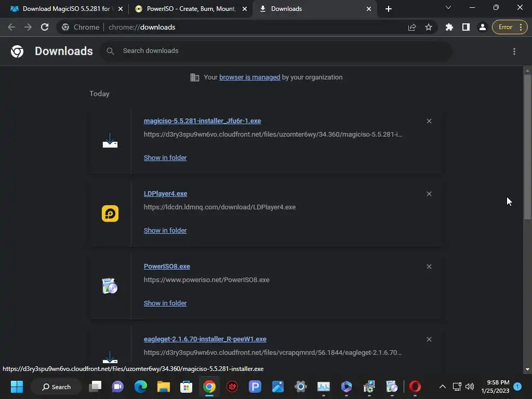
Task: Close the PowerISO tab
Action: coord(245,9)
